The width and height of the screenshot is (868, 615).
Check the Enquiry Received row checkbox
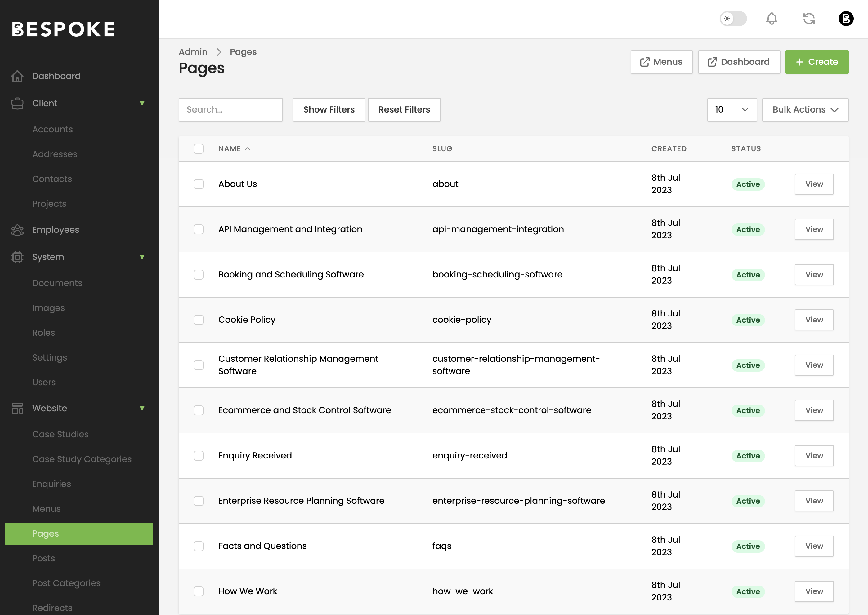coord(199,456)
